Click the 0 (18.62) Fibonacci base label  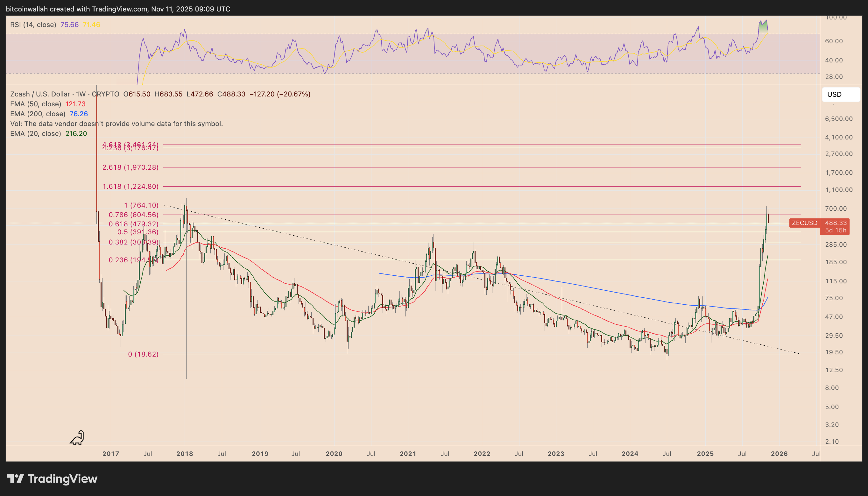143,354
